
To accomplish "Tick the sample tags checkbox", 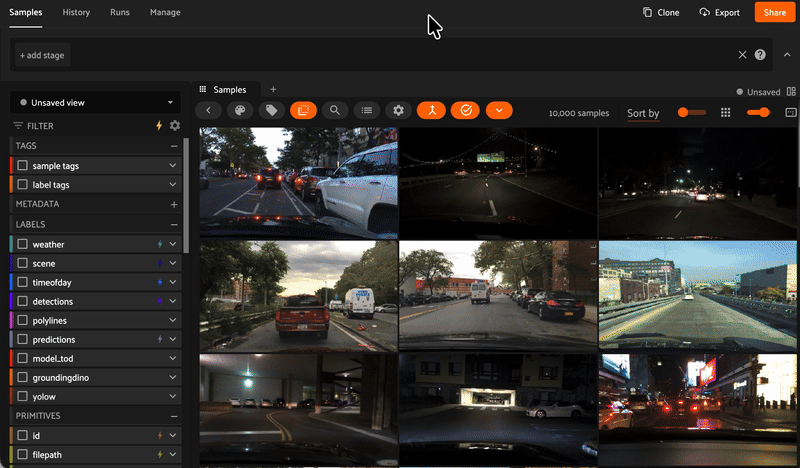I will (x=22, y=166).
